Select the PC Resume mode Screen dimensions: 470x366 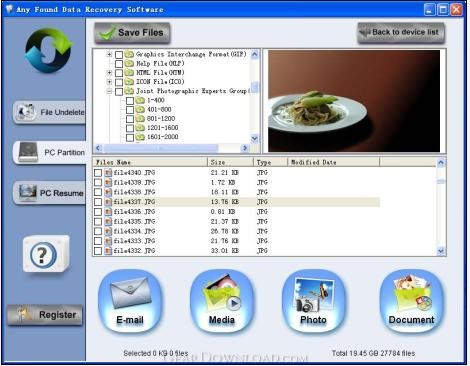pos(49,193)
